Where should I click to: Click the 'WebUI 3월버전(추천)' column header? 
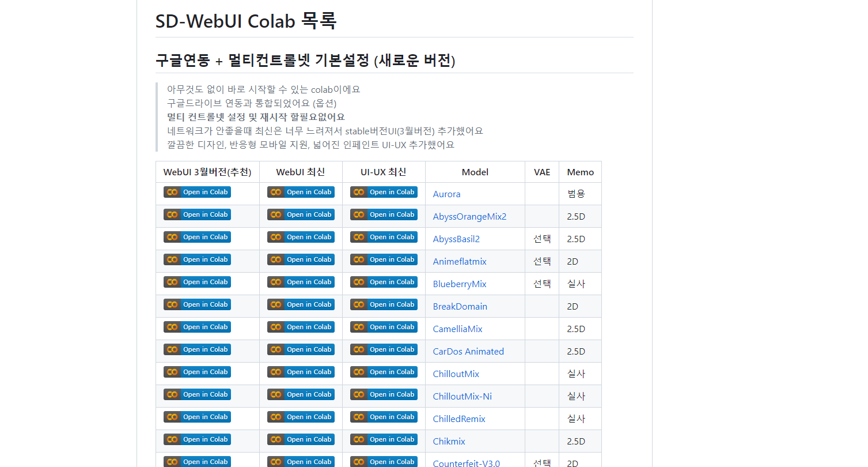coord(207,172)
